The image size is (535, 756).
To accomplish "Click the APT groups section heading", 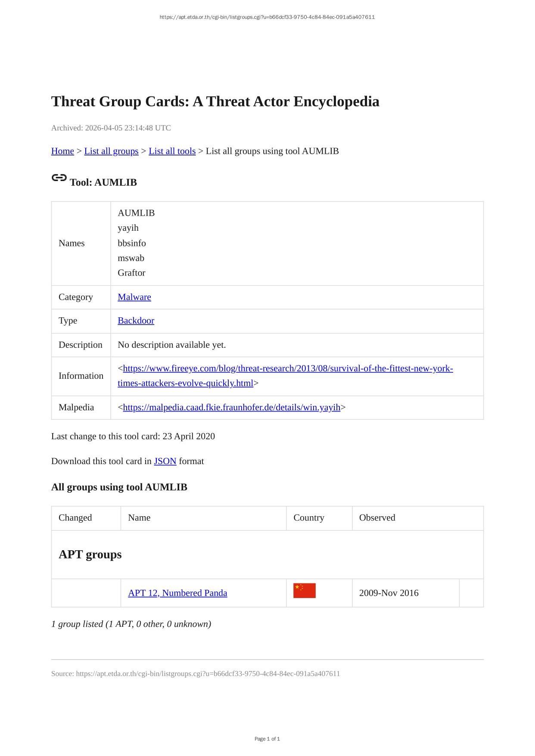I will click(x=90, y=554).
